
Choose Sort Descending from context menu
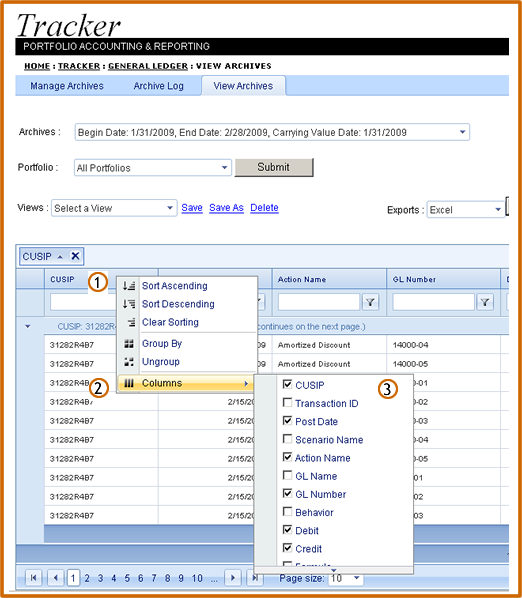(x=178, y=304)
